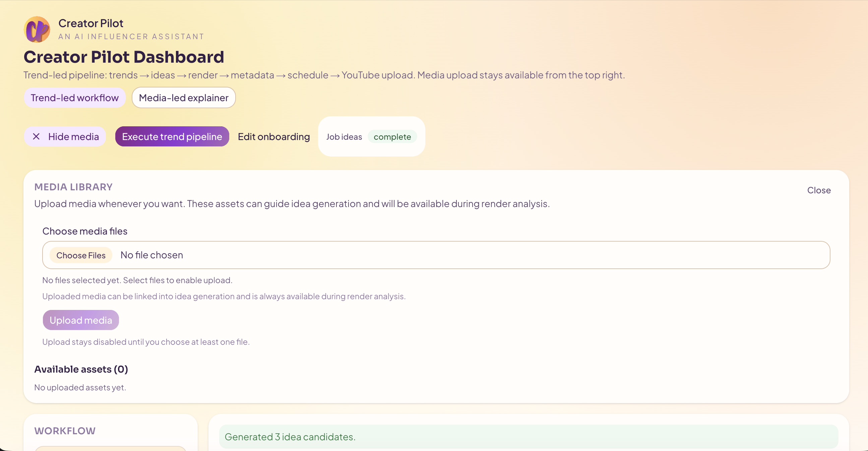The image size is (868, 451).
Task: Click the AN AI INFLUENCER ASSISTANT tagline
Action: click(131, 37)
